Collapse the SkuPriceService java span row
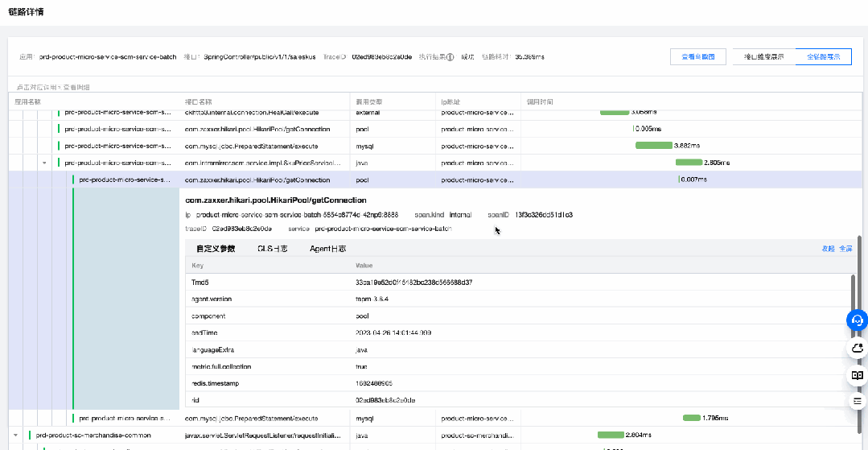The image size is (868, 450). click(x=44, y=163)
